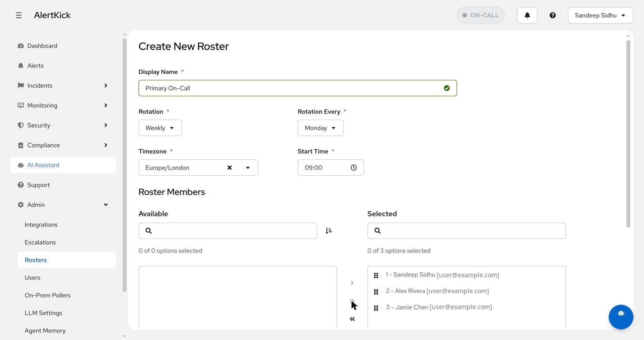Go to the Dashboard page
This screenshot has width=644, height=340.
[x=42, y=46]
